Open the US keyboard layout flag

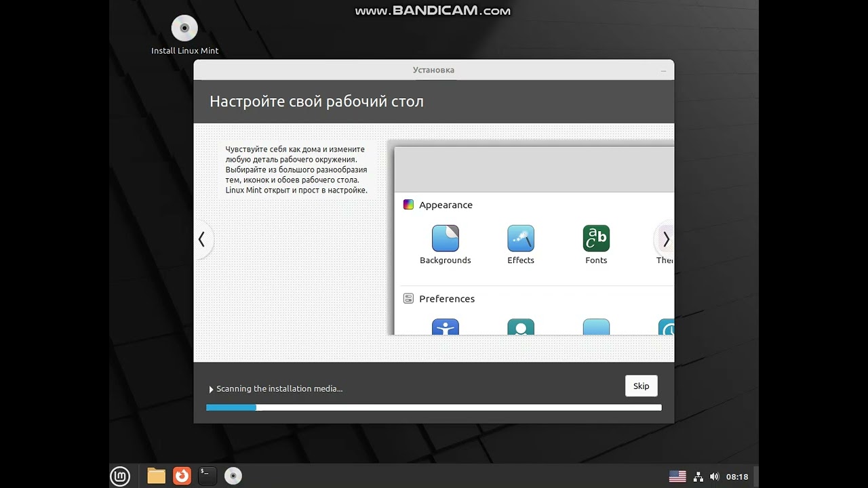[677, 476]
